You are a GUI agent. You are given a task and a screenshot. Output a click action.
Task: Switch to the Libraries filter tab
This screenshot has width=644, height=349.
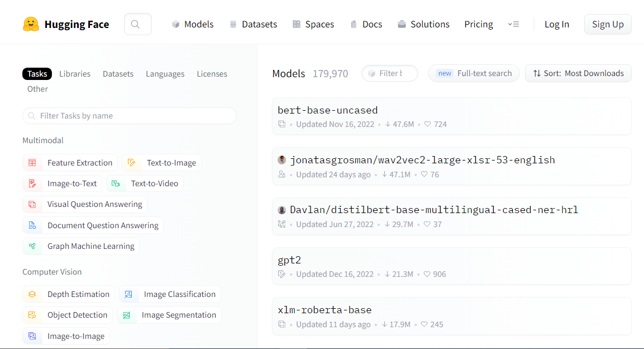[75, 74]
